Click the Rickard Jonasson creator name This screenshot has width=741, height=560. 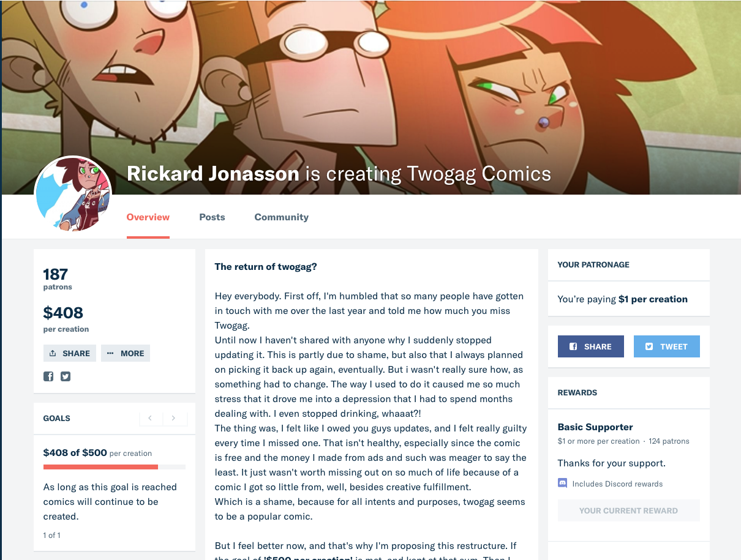[213, 174]
